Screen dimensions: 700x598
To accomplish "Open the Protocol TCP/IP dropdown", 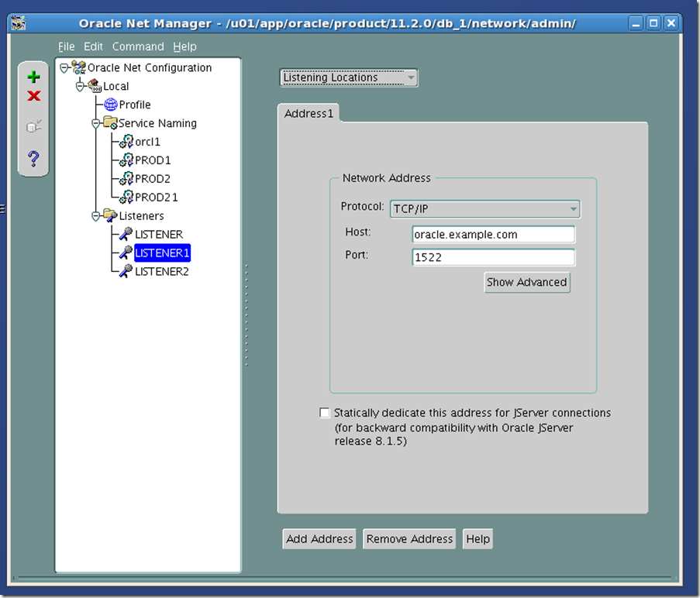I will [x=484, y=208].
